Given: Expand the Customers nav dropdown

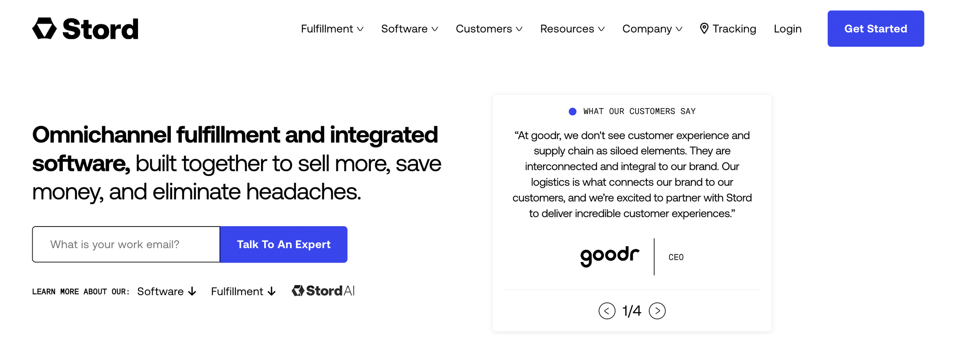Looking at the screenshot, I should click(x=489, y=29).
